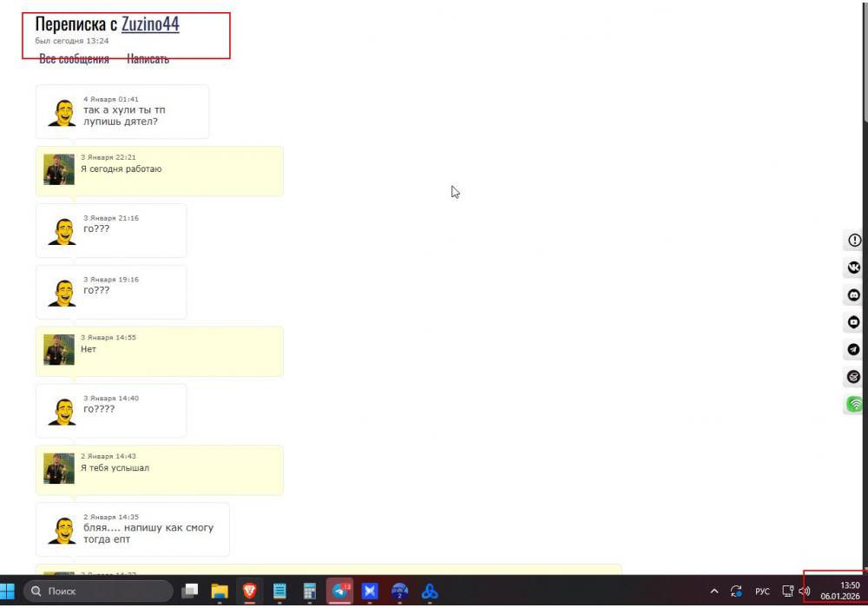This screenshot has width=868, height=608.
Task: Open the Discord sidebar icon
Action: [x=854, y=295]
